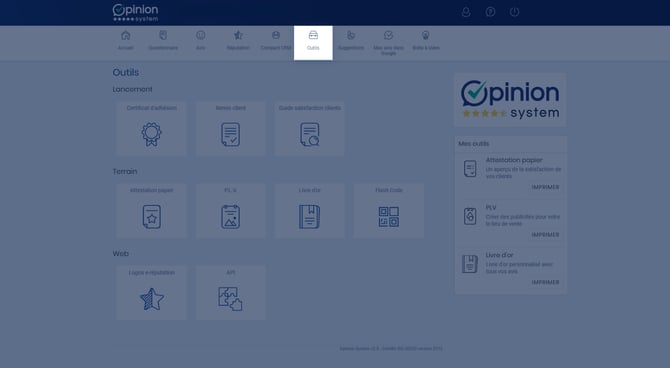Open the Logos e-réputation tool
This screenshot has height=368, width=670.
click(x=151, y=293)
